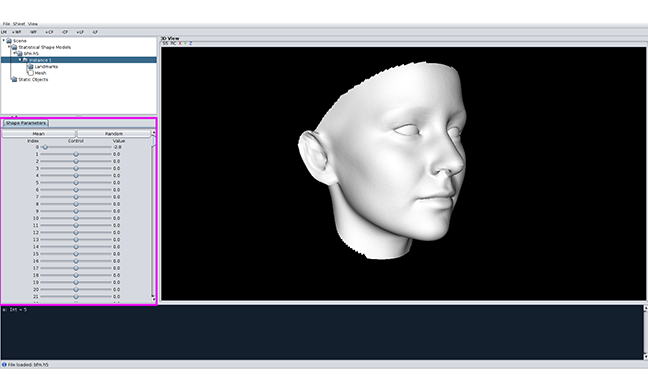Collapse the Instance 1 node arrow
This screenshot has height=390, width=648.
20,60
